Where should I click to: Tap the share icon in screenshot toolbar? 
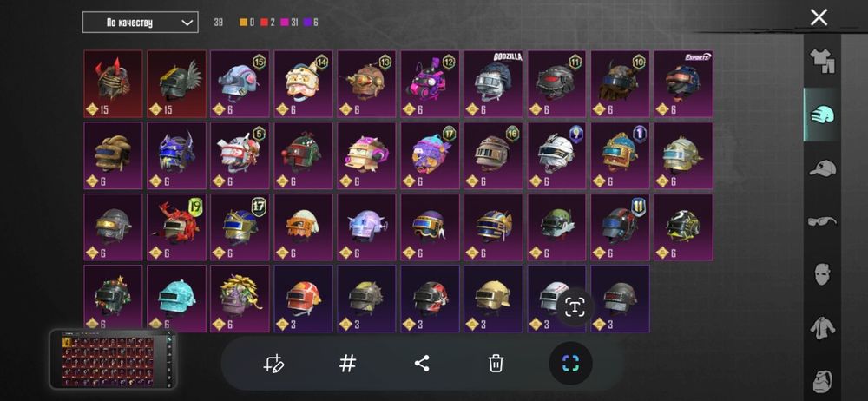click(422, 364)
